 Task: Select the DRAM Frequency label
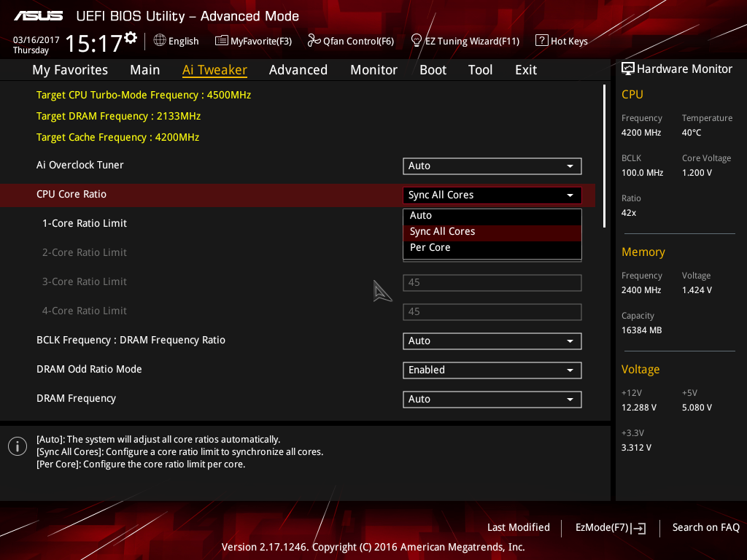[x=76, y=398]
